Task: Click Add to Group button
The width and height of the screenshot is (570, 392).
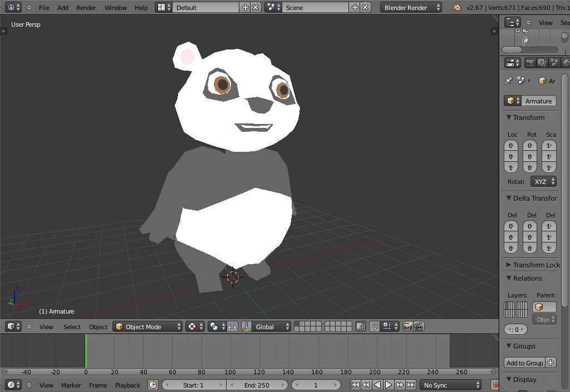Action: [x=524, y=363]
